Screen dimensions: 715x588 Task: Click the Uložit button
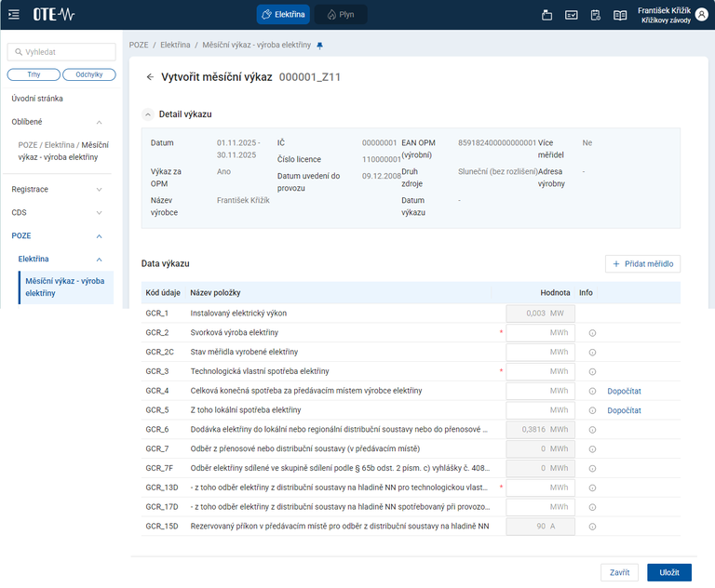pyautogui.click(x=668, y=572)
